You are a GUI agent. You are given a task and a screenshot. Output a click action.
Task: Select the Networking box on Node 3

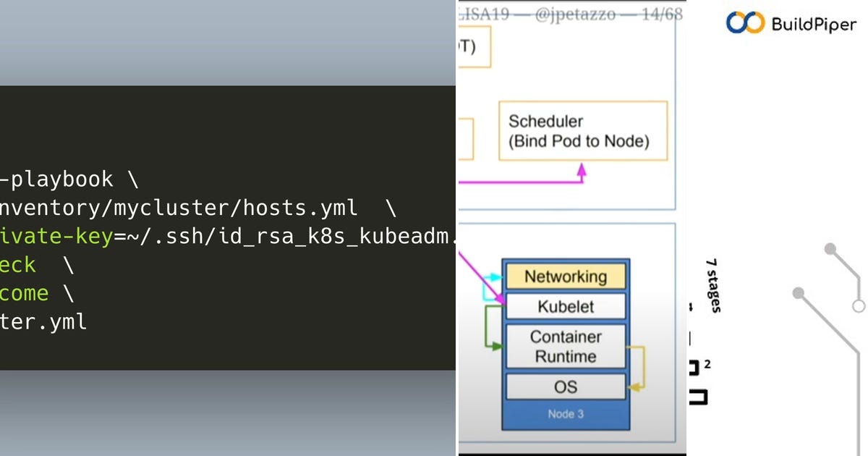coord(566,276)
